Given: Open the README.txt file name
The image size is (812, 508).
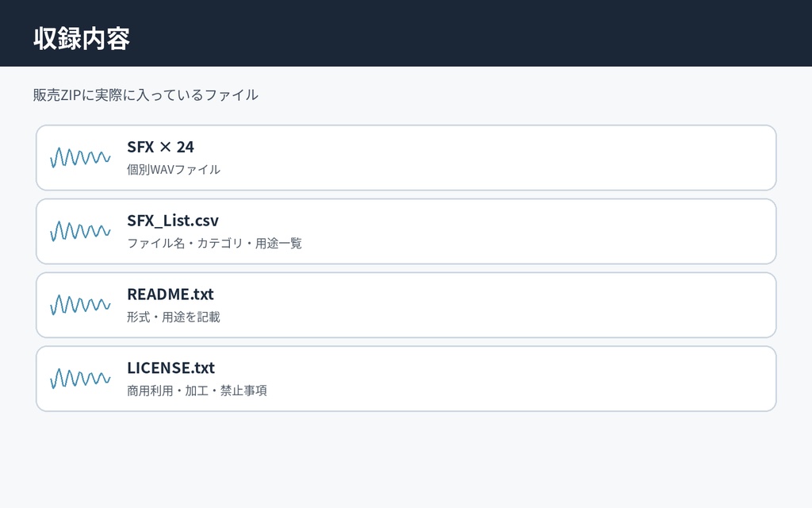Looking at the screenshot, I should [170, 294].
